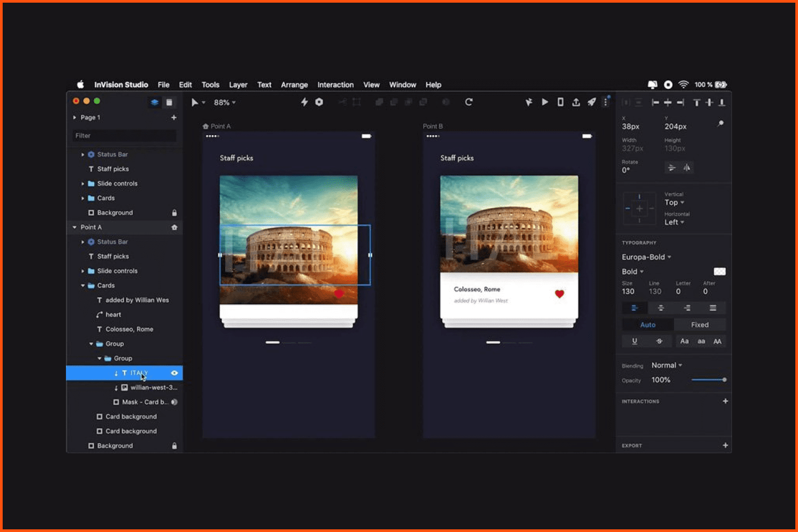Select the willian-west-3 image layer
This screenshot has height=532, width=798.
[x=124, y=388]
